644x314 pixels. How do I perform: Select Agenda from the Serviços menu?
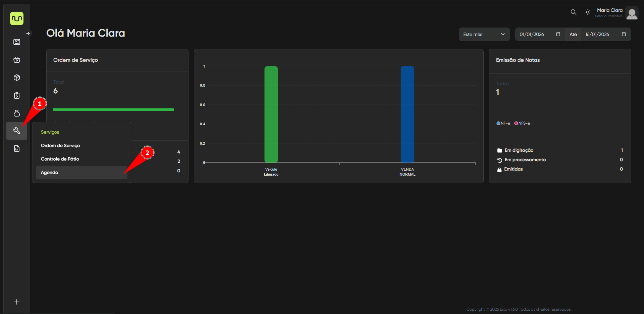49,172
